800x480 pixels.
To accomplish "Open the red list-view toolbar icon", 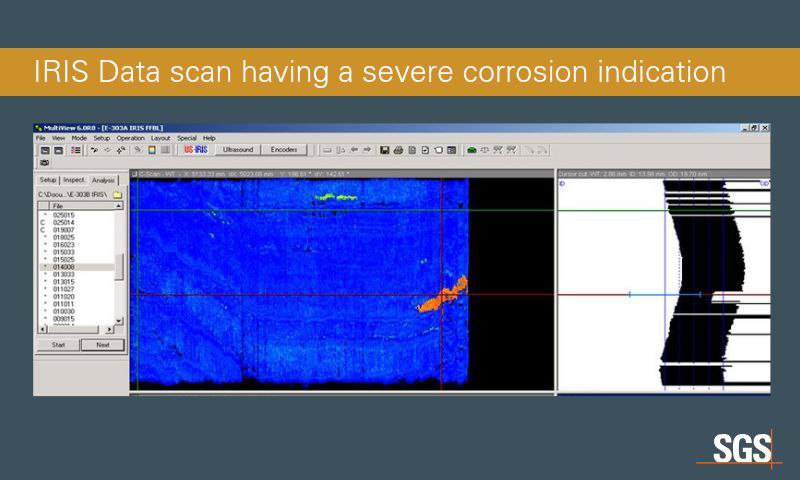I will click(76, 150).
